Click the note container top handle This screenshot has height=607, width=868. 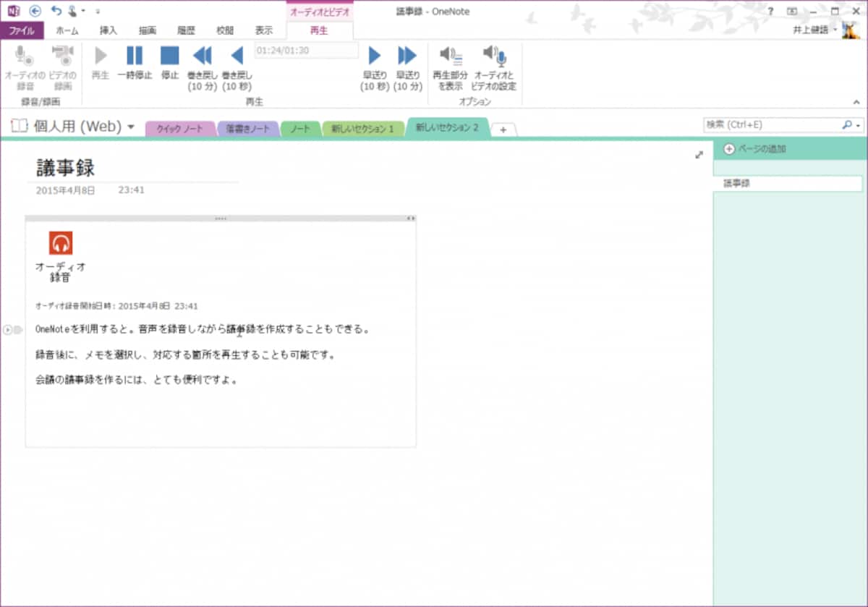pos(221,218)
